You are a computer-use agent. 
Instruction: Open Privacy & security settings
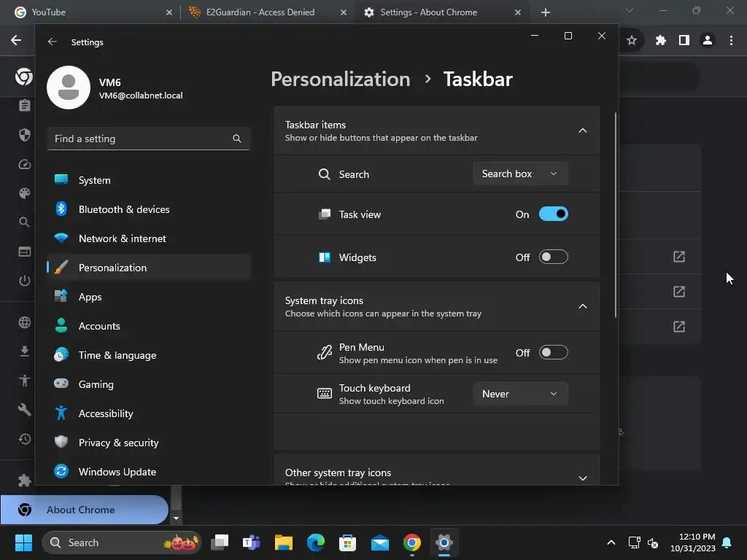(149, 443)
